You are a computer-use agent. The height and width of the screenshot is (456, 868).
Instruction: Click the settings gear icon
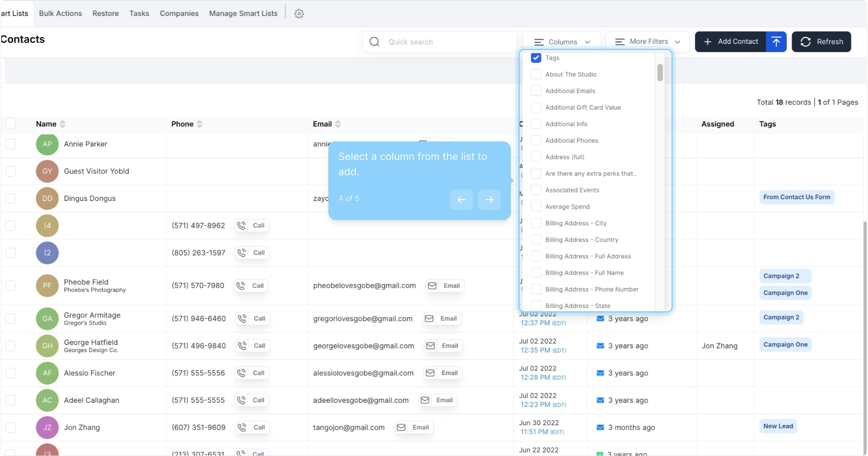click(x=299, y=14)
